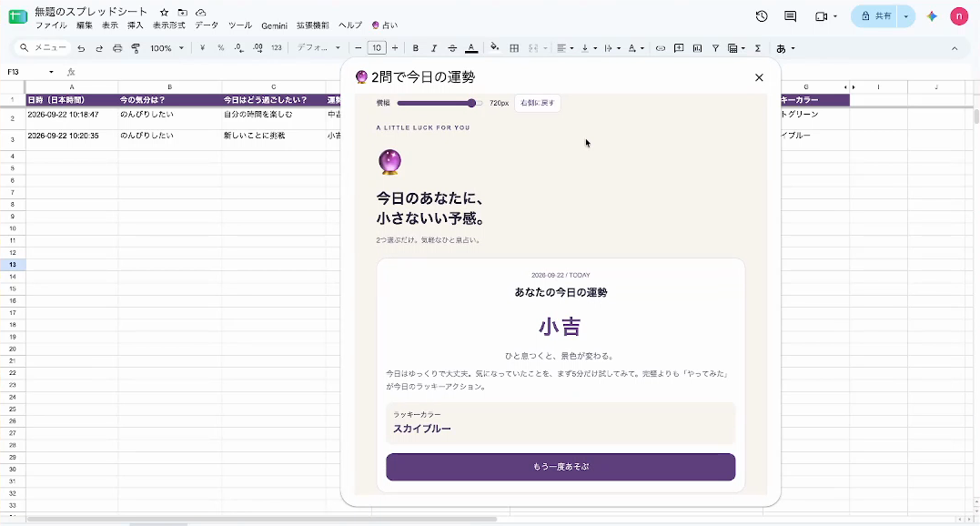Image resolution: width=980 pixels, height=526 pixels.
Task: Expand text wrapping options
Action: [x=611, y=48]
